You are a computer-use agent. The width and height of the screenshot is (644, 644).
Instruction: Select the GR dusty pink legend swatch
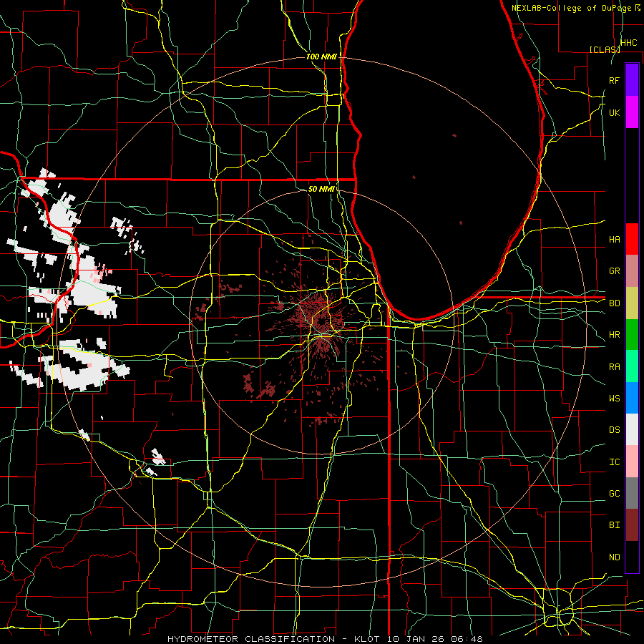click(632, 271)
